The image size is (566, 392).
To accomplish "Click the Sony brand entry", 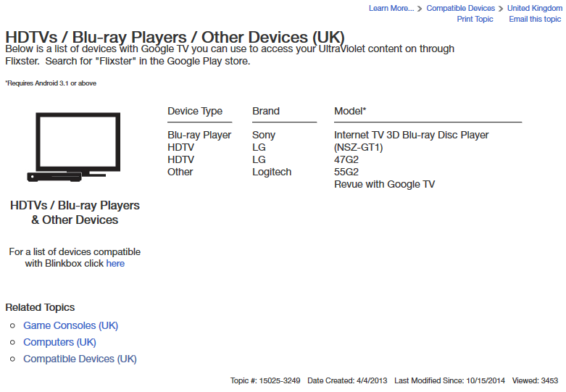I will pyautogui.click(x=264, y=135).
